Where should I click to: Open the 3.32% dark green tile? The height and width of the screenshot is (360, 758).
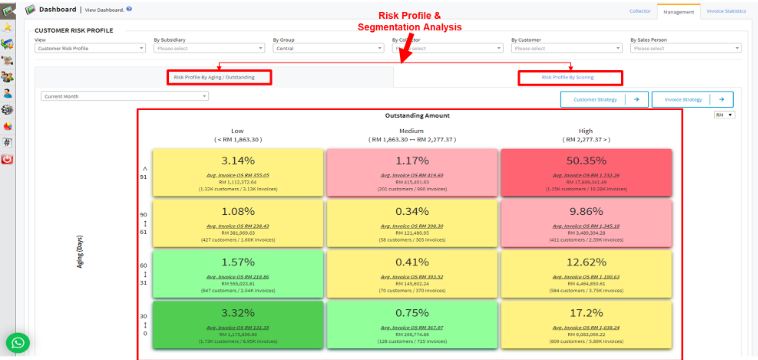pos(238,325)
